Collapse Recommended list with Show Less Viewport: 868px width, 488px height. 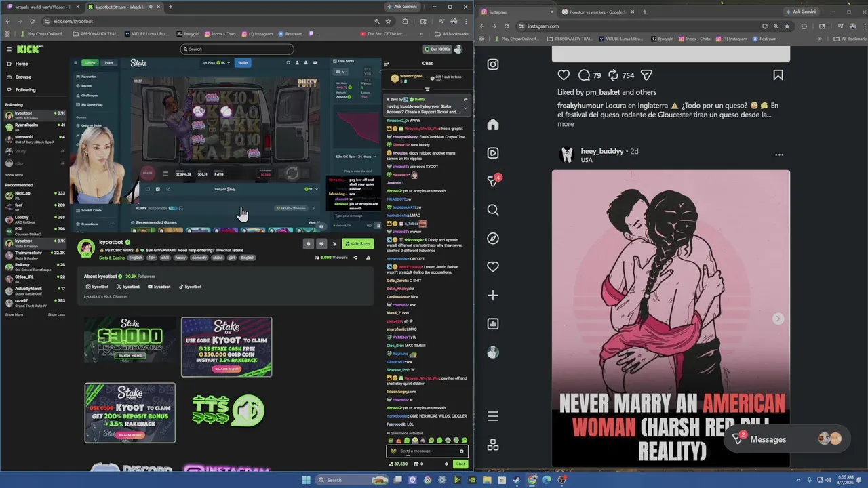tap(56, 314)
